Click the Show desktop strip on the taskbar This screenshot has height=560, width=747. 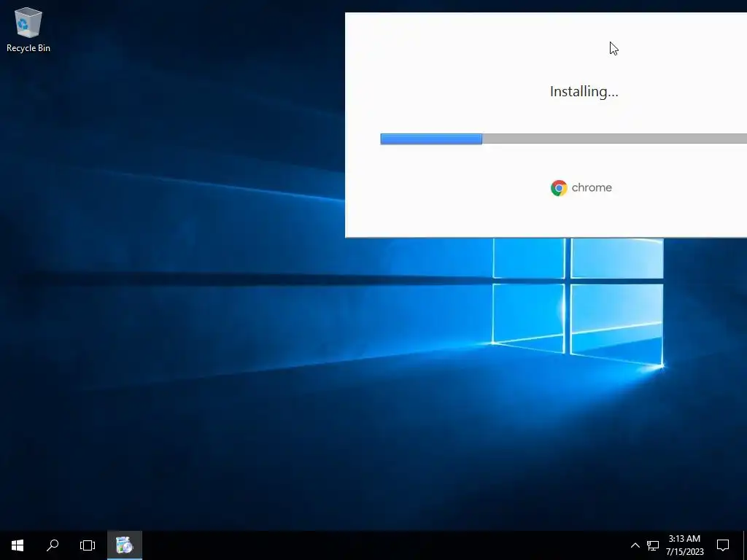745,545
